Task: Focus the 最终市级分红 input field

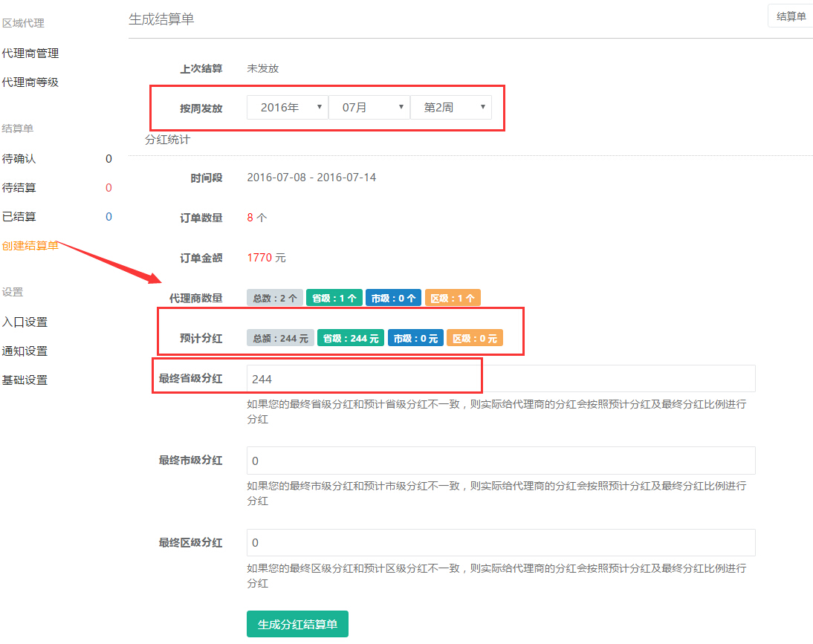Action: tap(501, 461)
